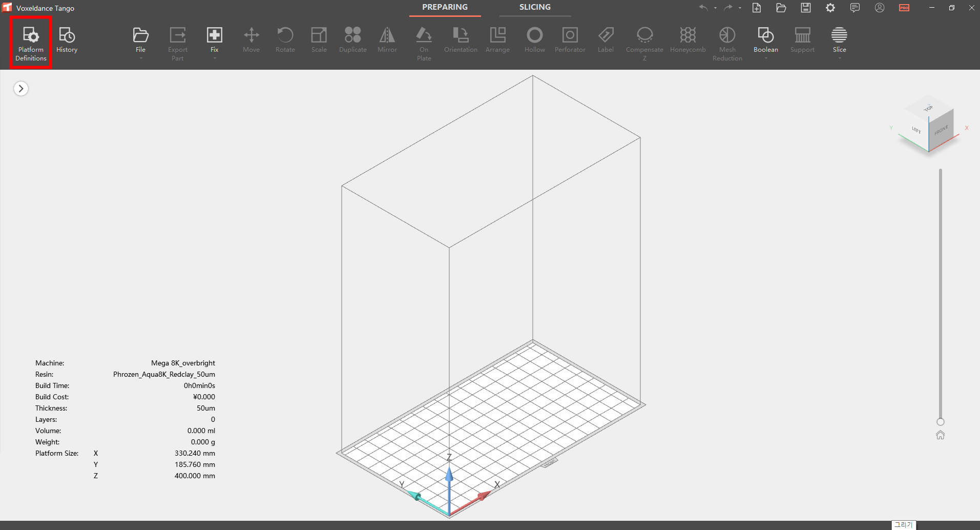
Task: Click the Boolean tool
Action: [x=766, y=40]
